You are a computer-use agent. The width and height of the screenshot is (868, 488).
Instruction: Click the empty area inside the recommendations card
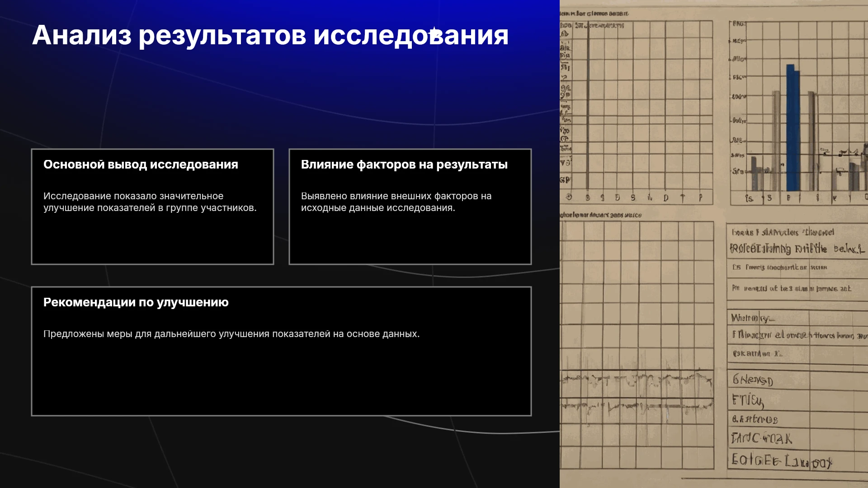coord(281,377)
